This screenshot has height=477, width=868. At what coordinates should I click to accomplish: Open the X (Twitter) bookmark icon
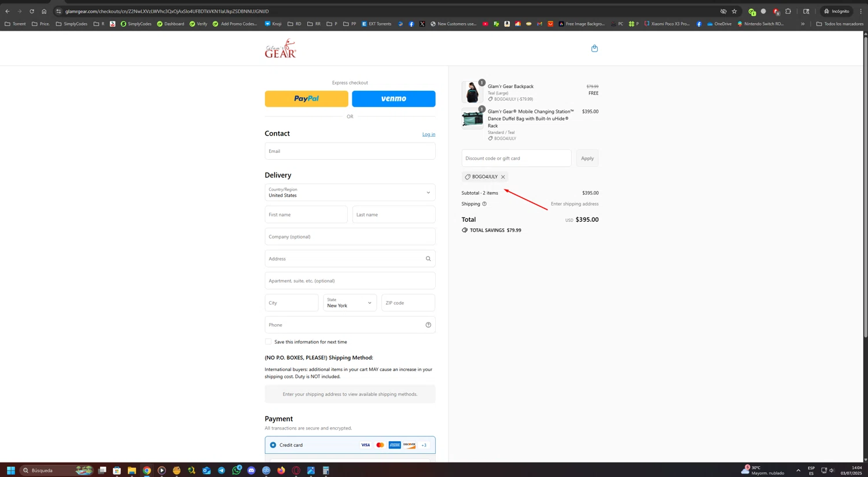422,24
